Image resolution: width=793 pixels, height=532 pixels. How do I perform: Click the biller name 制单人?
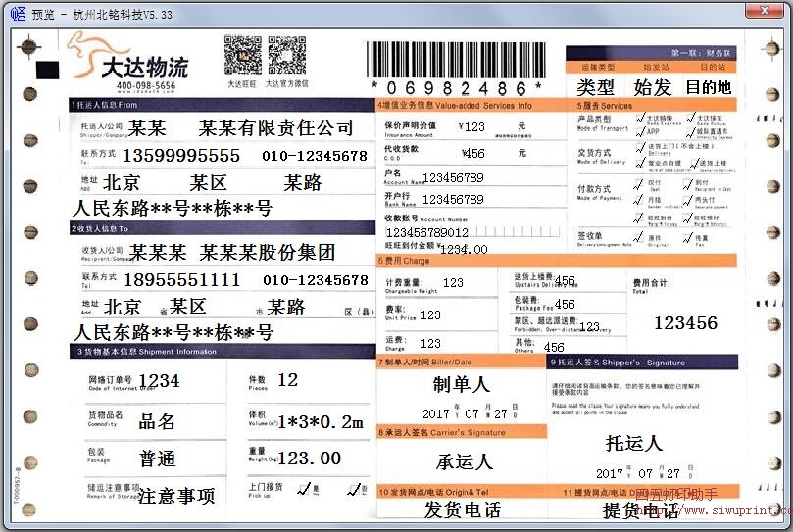462,384
